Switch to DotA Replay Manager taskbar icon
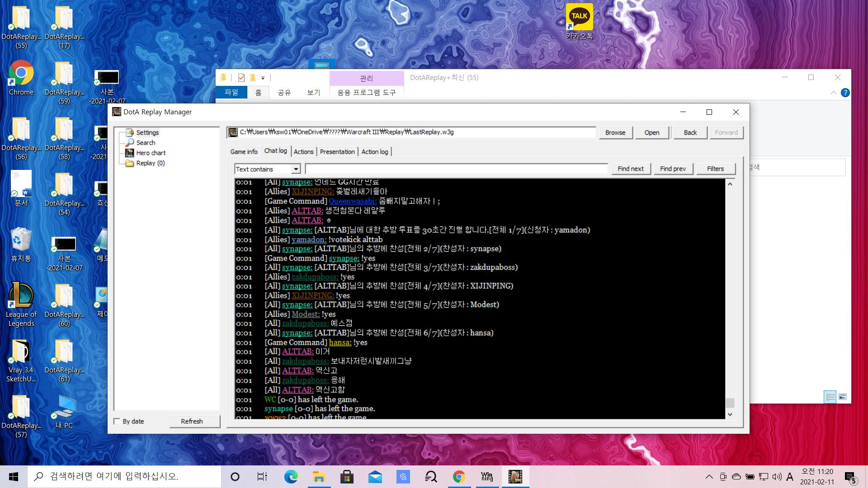868x488 pixels. pos(515,477)
